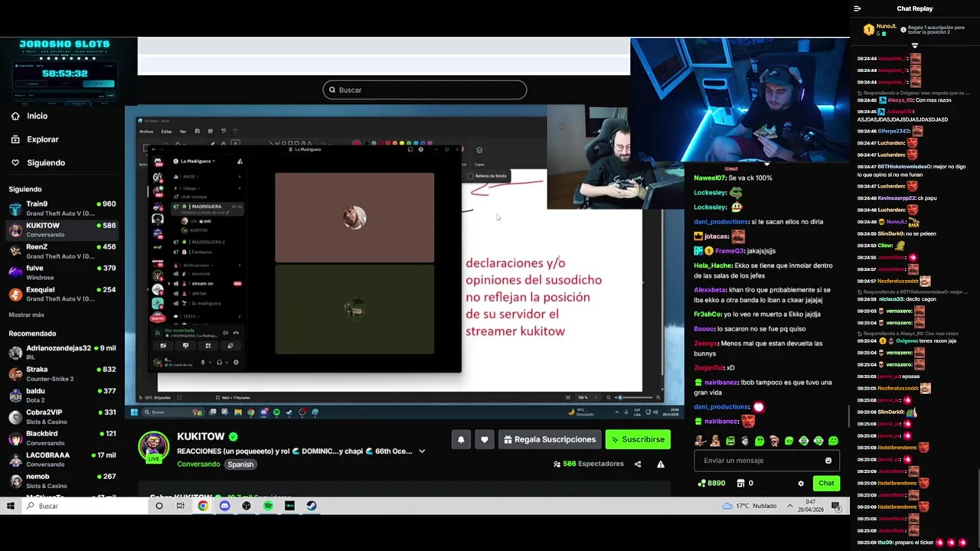Open Discord from taskbar
The image size is (980, 551).
[x=224, y=506]
